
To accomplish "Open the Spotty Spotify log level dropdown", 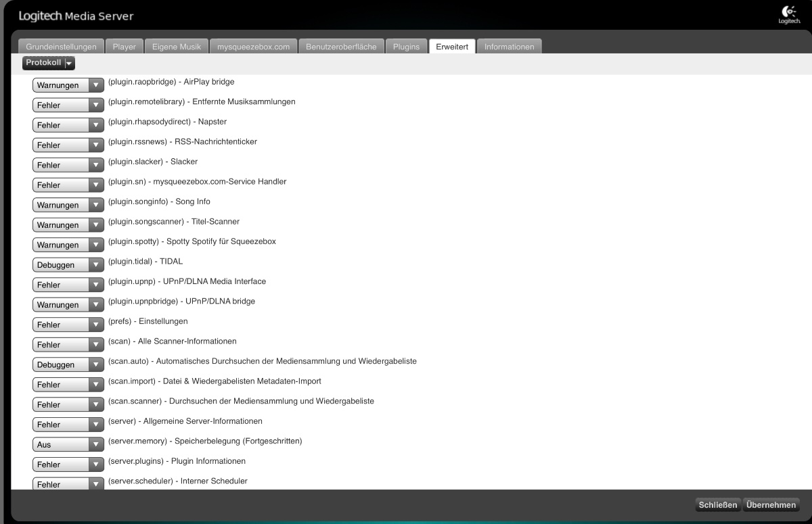I will coord(68,245).
